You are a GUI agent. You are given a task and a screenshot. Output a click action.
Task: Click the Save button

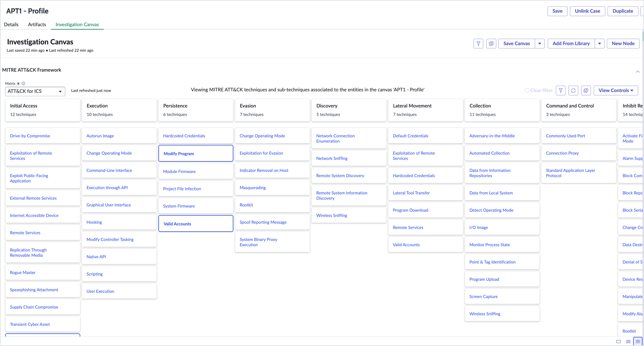(x=557, y=11)
